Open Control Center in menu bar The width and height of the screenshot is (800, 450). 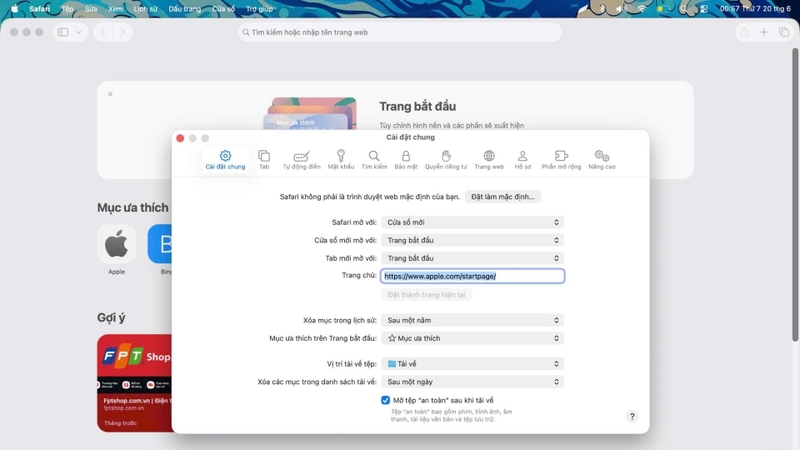click(x=704, y=9)
